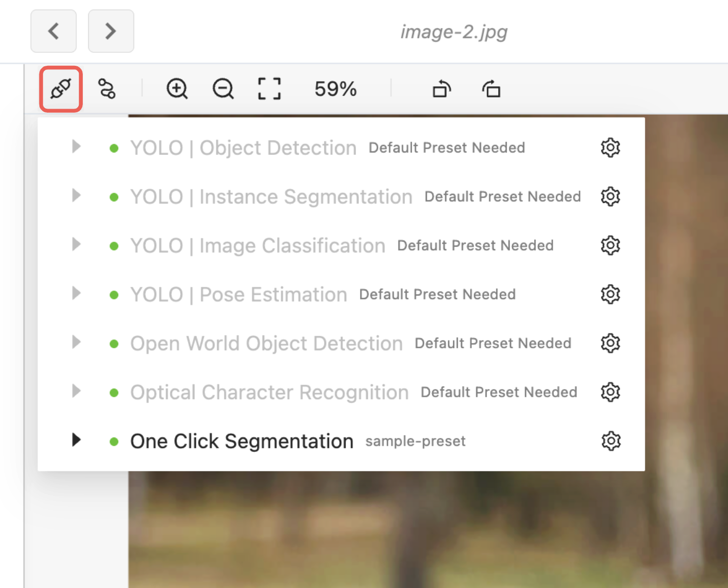Viewport: 728px width, 588px height.
Task: Open settings gear for Optical Character Recognition
Action: click(610, 392)
